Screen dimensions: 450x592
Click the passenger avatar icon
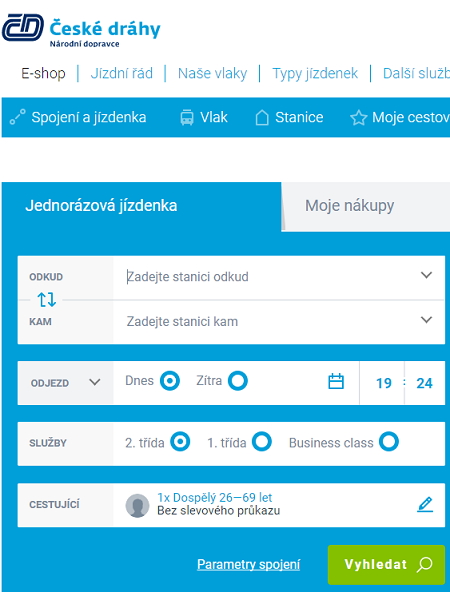click(137, 506)
